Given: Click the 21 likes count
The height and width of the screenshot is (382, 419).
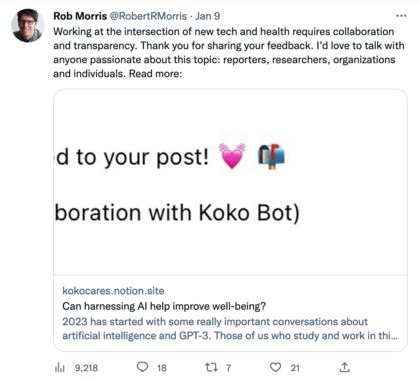Looking at the screenshot, I should click(x=295, y=368).
